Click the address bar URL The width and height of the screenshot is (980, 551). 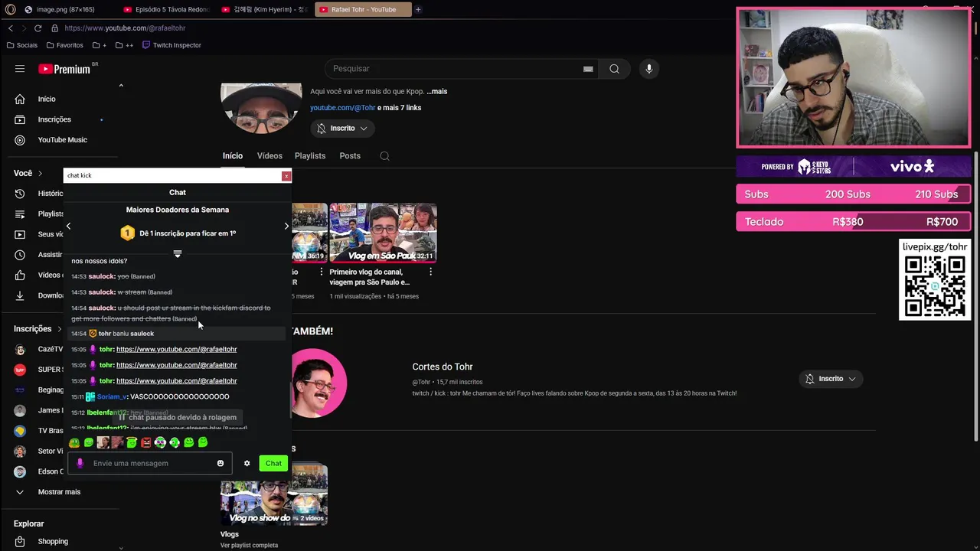(125, 28)
